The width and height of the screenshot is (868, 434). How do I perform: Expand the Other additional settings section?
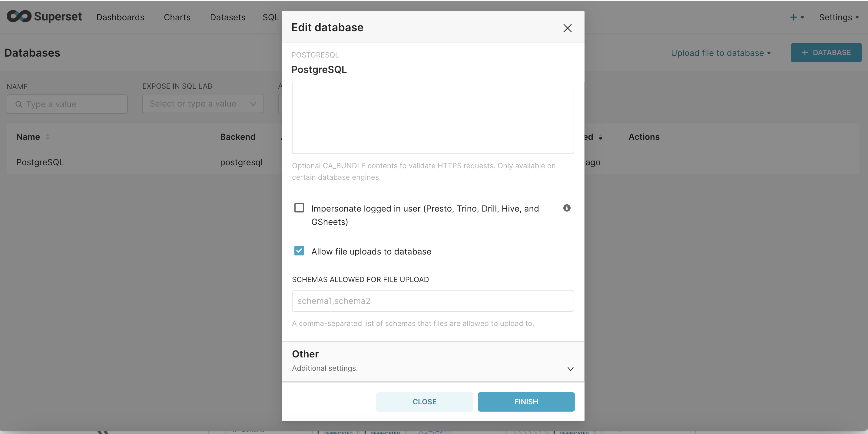click(433, 362)
